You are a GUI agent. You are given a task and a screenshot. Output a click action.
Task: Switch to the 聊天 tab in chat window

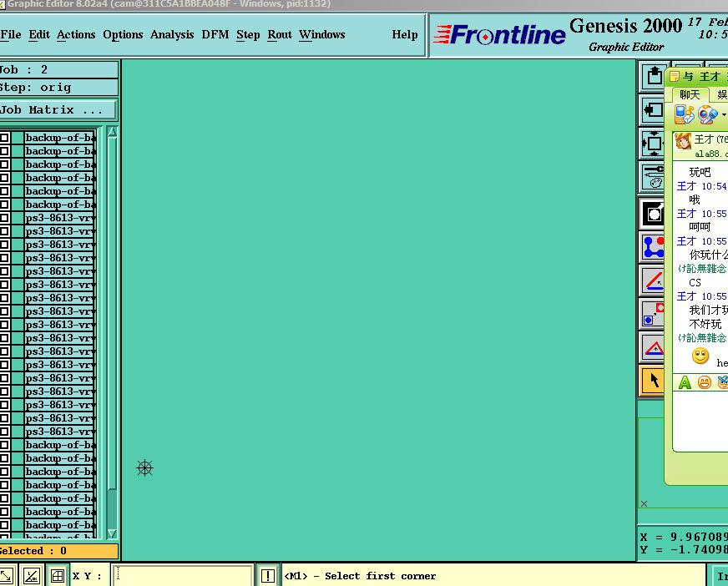690,94
